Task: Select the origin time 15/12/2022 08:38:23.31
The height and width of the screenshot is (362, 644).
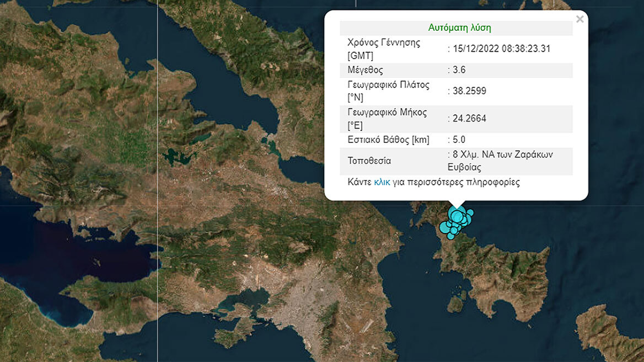Action: [x=501, y=49]
